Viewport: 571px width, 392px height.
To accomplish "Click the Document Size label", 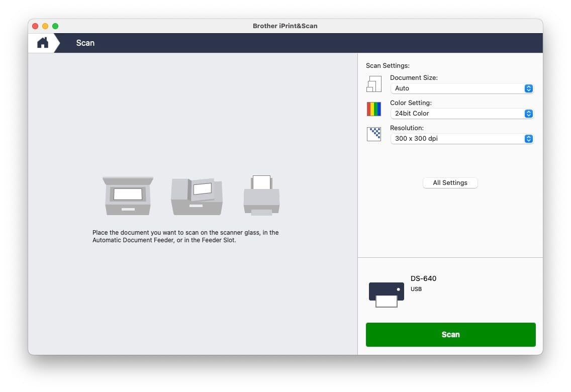I will pos(414,77).
